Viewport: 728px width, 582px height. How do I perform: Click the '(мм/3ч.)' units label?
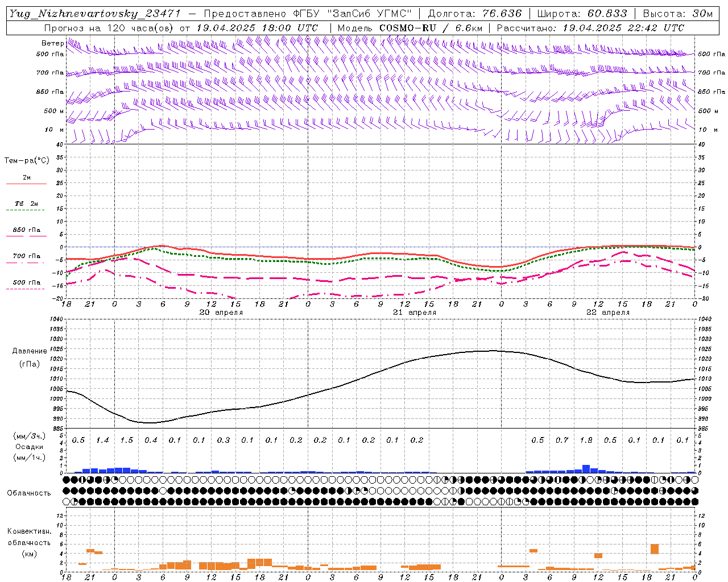pyautogui.click(x=29, y=436)
